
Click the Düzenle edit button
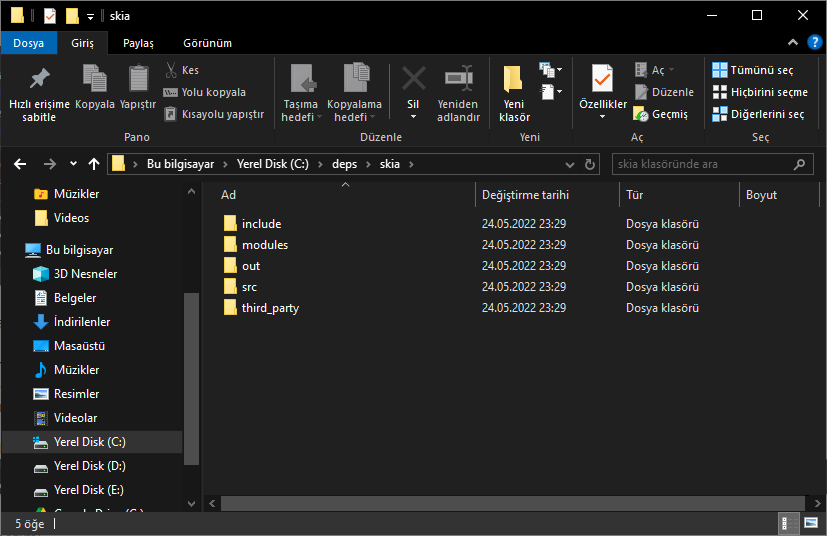[x=664, y=92]
